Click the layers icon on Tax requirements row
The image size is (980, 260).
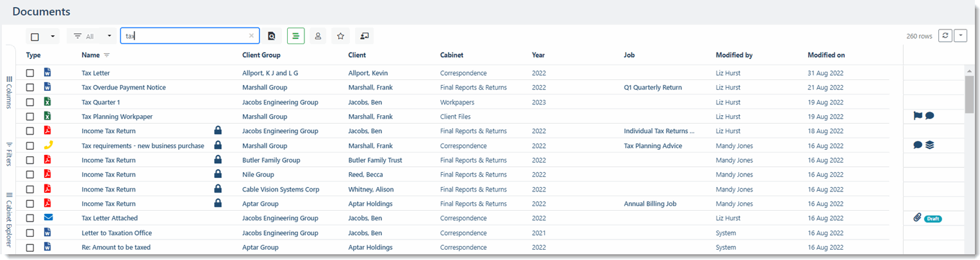point(929,145)
